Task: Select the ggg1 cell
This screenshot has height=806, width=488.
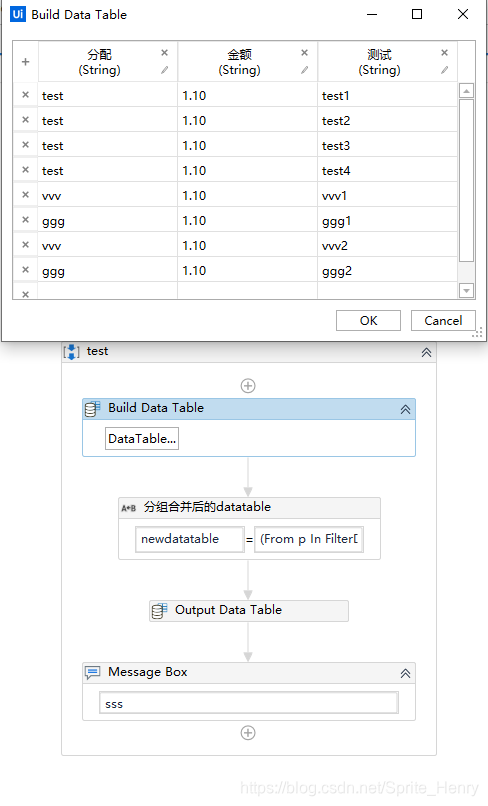Action: pos(387,221)
